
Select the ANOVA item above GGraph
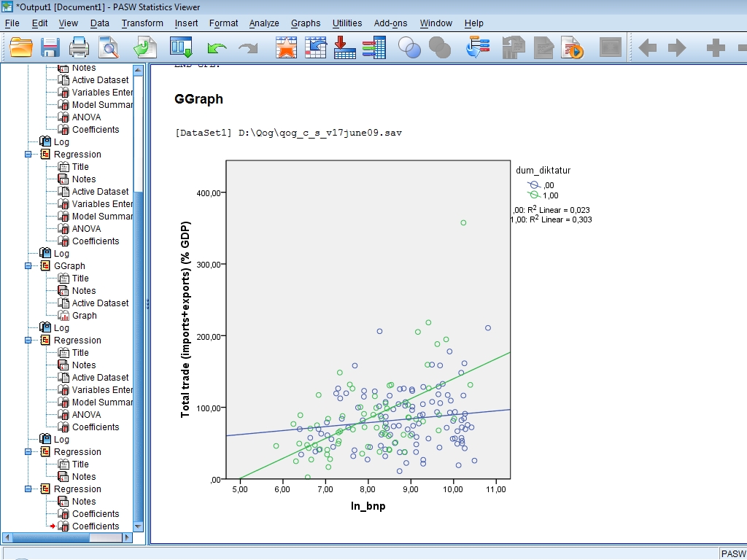[x=86, y=229]
